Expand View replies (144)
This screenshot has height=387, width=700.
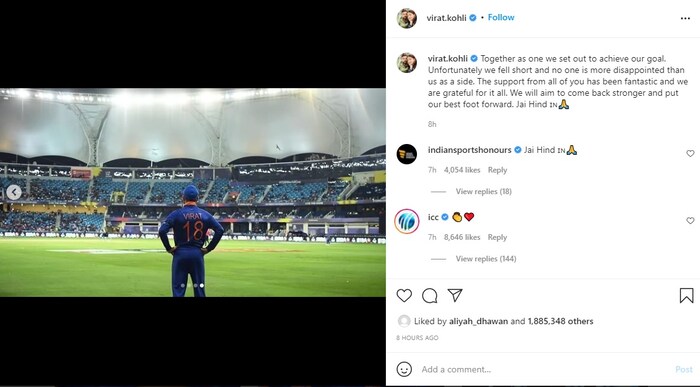point(486,259)
